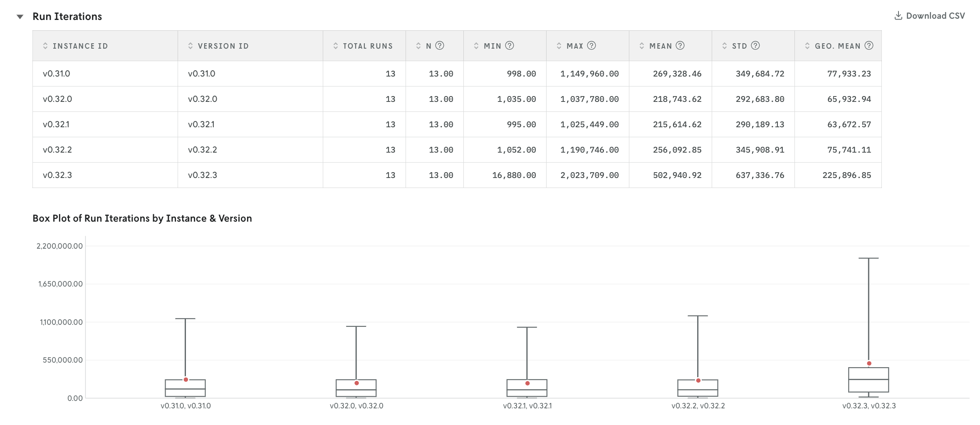Click Geo. Mean value 225,896.85

[x=846, y=175]
